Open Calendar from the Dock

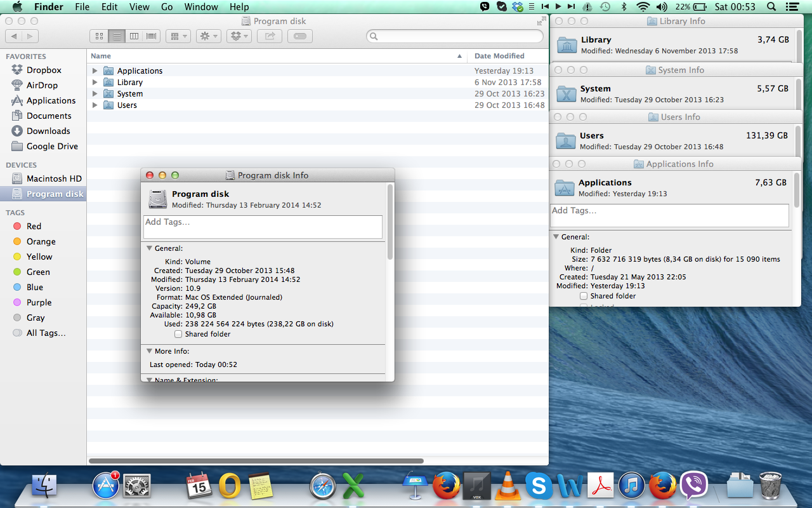tap(199, 486)
